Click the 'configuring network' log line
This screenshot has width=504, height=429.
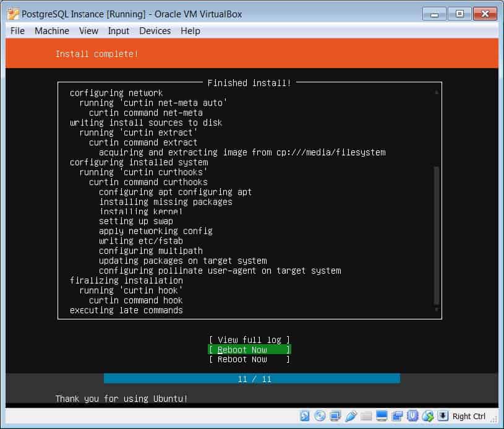pyautogui.click(x=116, y=93)
